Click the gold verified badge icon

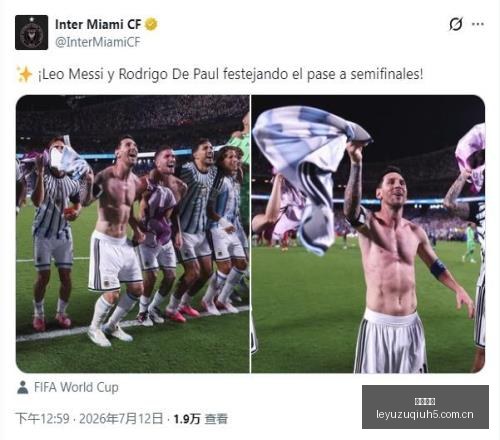pyautogui.click(x=151, y=24)
